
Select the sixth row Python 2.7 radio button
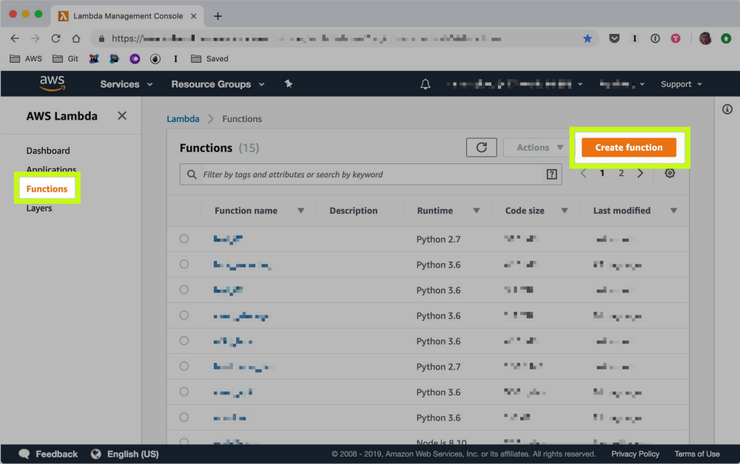(x=184, y=366)
